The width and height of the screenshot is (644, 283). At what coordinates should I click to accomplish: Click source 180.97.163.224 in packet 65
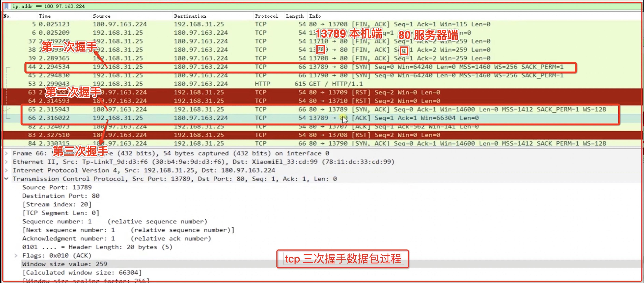120,109
